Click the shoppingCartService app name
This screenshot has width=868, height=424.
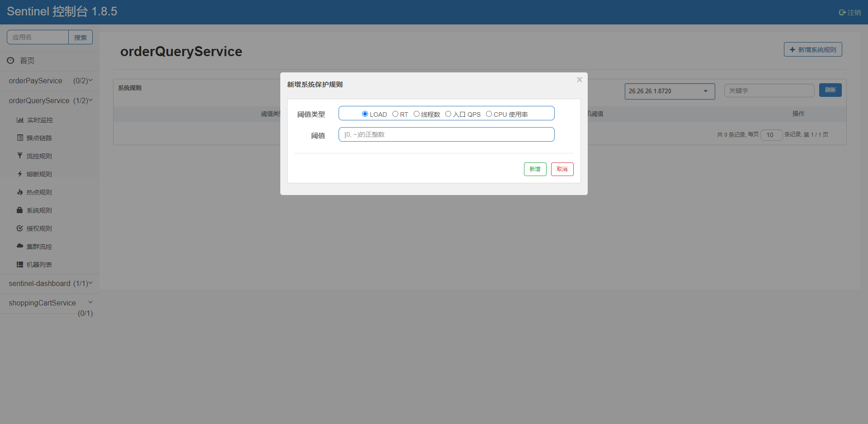pos(42,303)
